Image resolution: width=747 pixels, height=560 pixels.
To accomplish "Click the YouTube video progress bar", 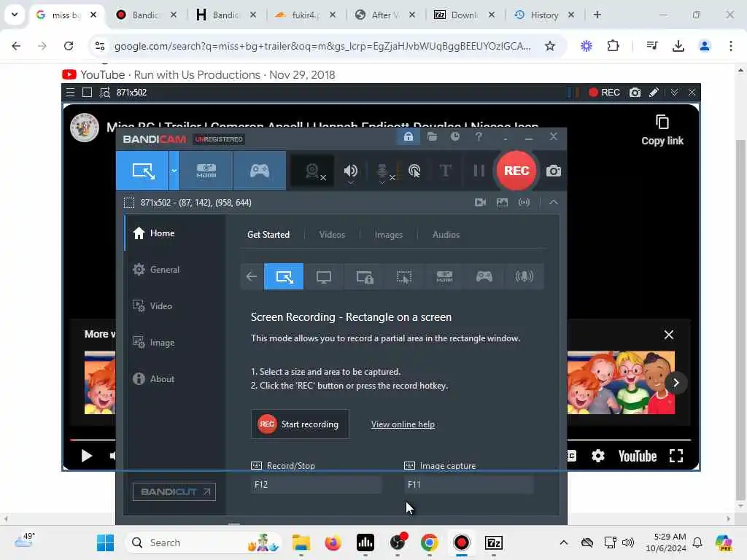I will tap(380, 440).
